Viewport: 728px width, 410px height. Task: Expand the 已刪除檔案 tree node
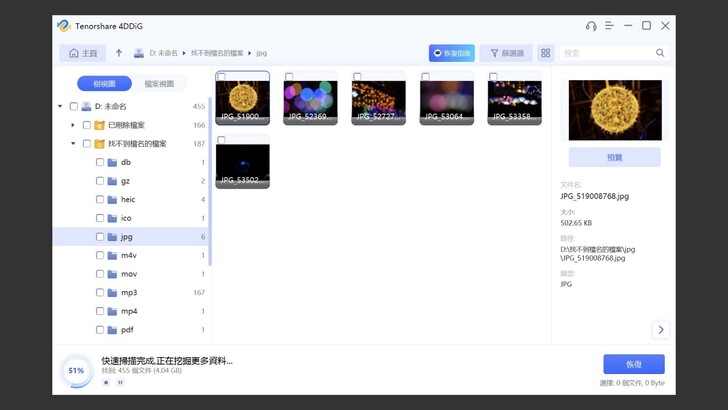(x=73, y=125)
